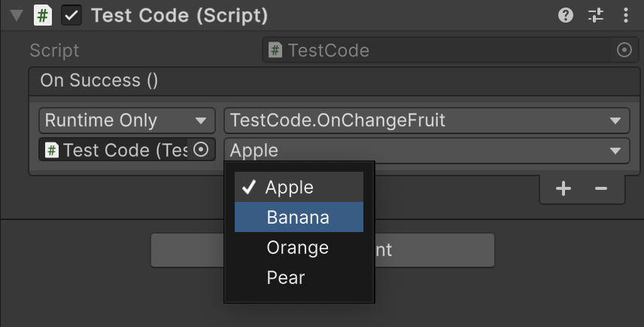The image size is (644, 327).
Task: Click the C# script icon in header
Action: click(x=43, y=15)
